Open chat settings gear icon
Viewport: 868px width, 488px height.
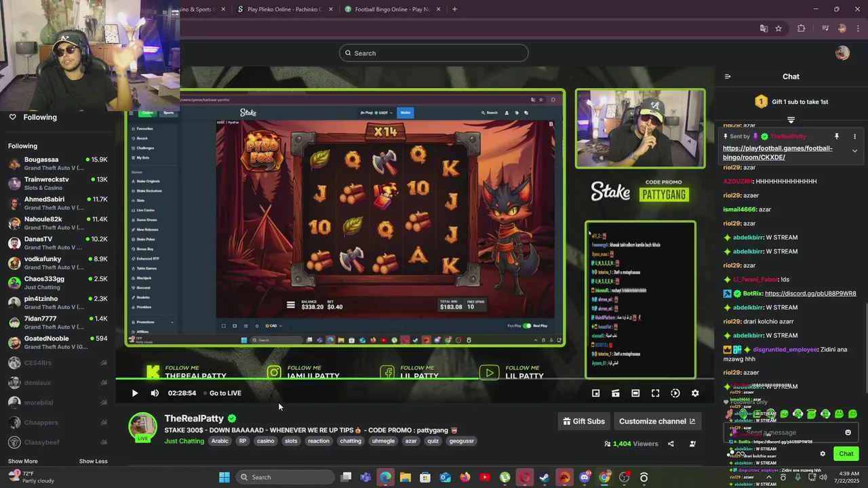823,454
